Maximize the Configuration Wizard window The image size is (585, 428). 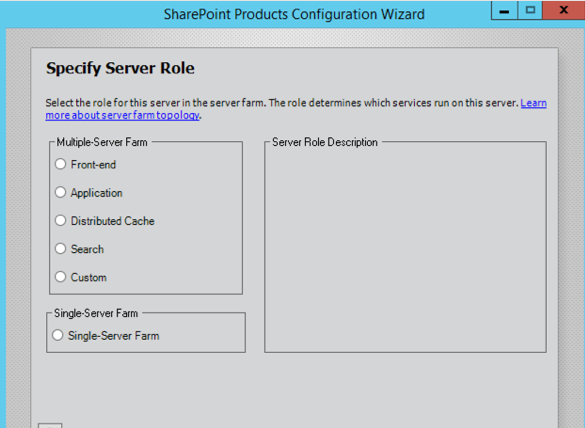[530, 11]
